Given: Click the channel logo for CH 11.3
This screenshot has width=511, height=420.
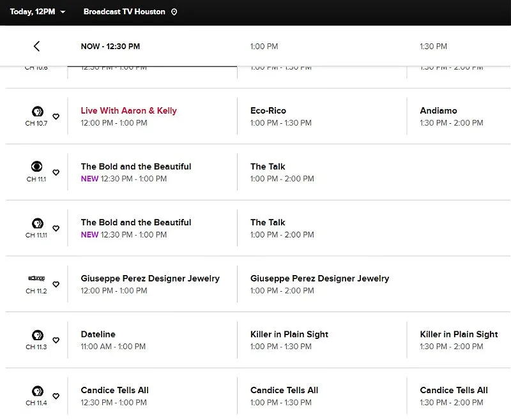Looking at the screenshot, I should [x=37, y=335].
